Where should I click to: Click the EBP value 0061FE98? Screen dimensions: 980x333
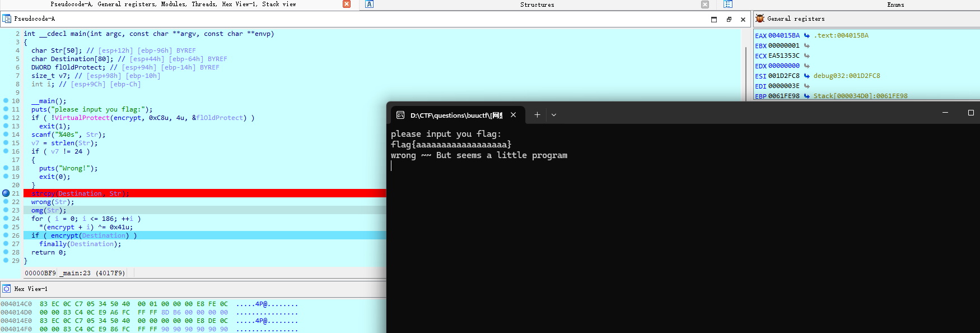(784, 96)
